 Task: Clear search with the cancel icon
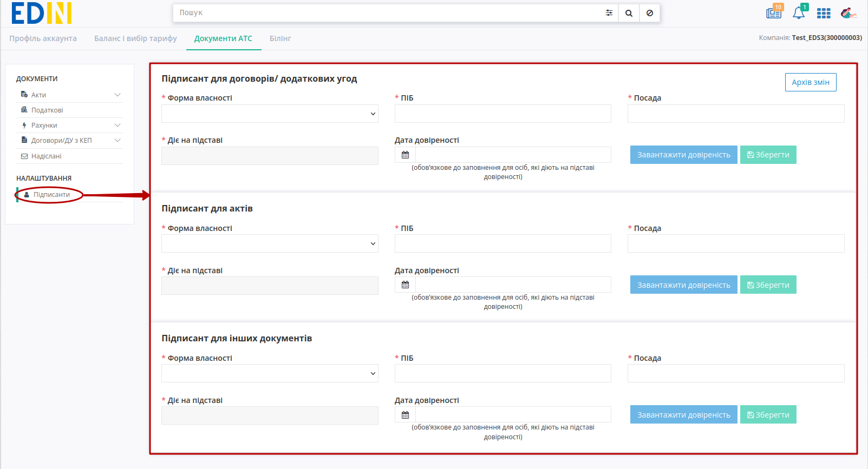pyautogui.click(x=650, y=13)
